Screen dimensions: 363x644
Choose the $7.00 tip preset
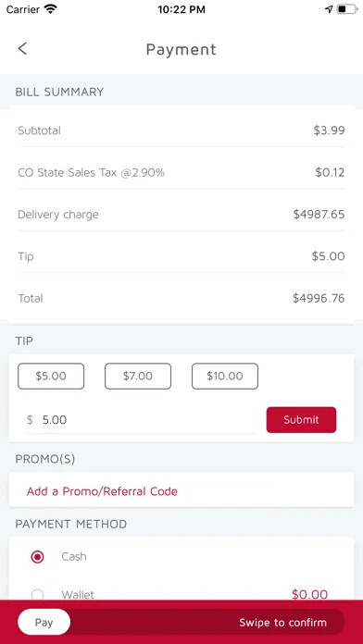tap(138, 376)
